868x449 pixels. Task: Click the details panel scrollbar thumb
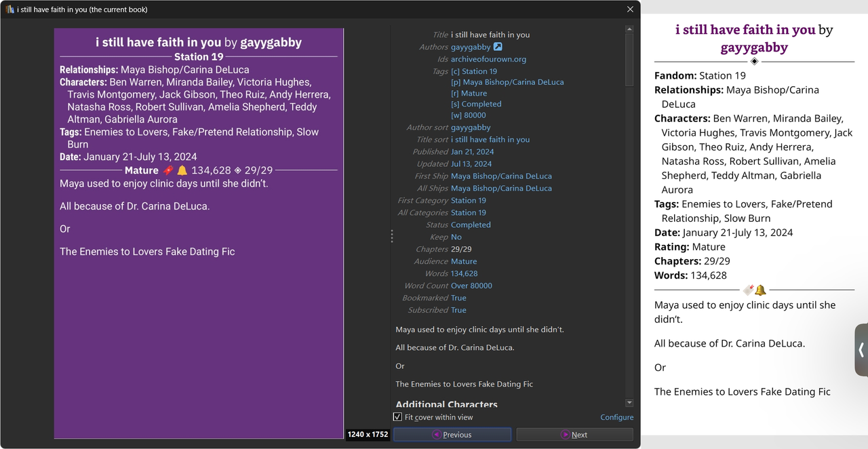pyautogui.click(x=629, y=60)
